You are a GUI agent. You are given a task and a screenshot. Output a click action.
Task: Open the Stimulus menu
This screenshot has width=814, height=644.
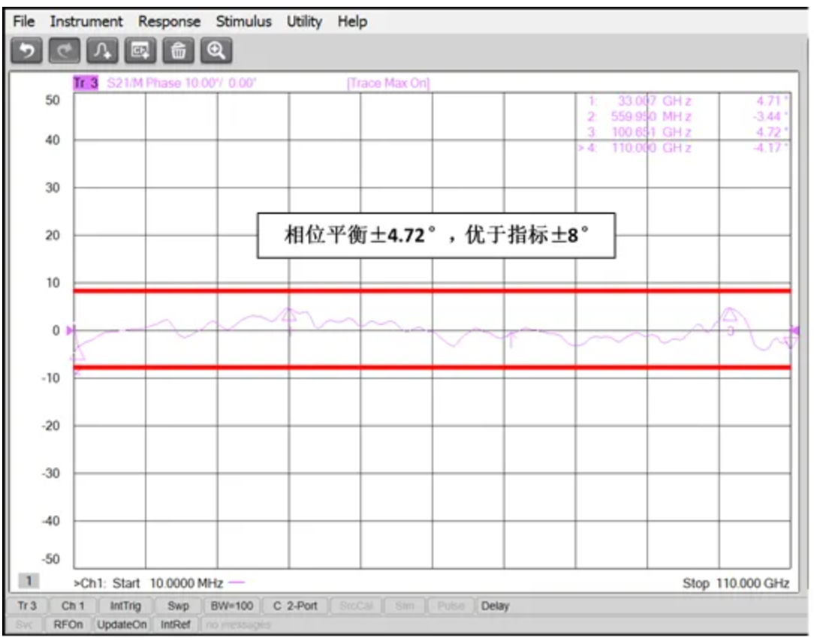243,22
